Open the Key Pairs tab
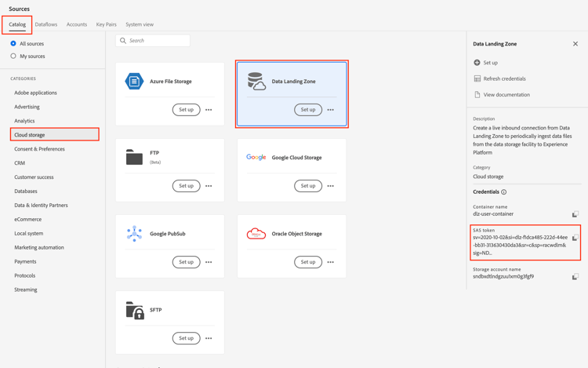Viewport: 588px width, 368px height. coord(106,24)
